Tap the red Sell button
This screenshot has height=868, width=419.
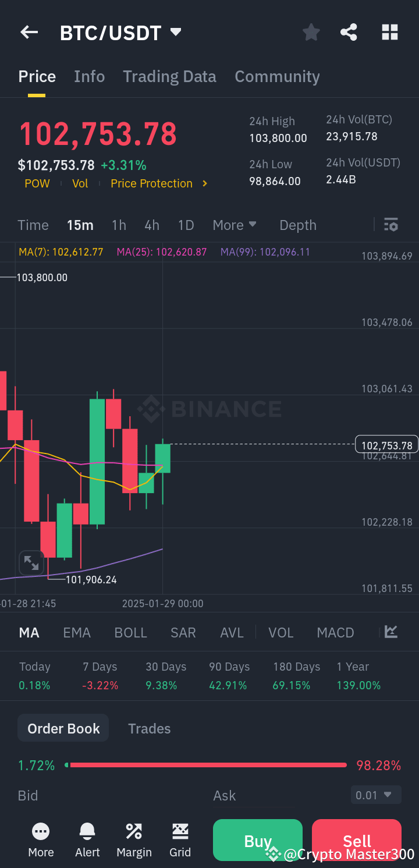coord(357,840)
